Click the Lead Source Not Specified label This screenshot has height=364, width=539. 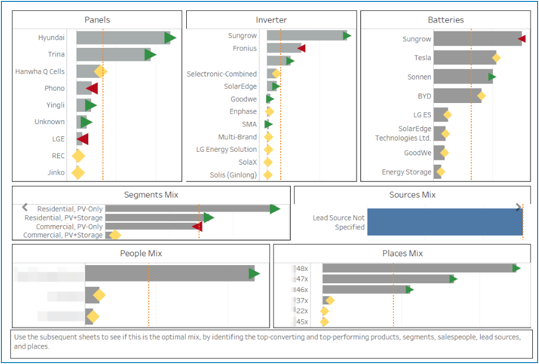tap(338, 222)
